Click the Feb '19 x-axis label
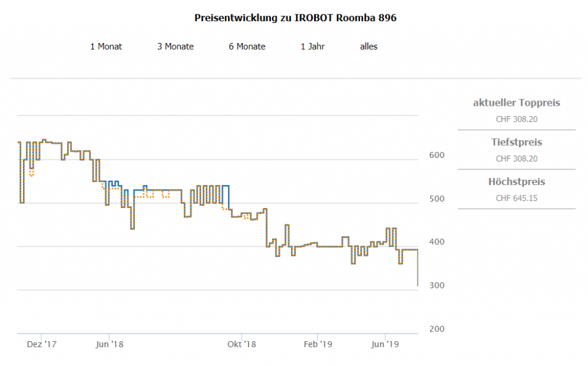The height and width of the screenshot is (366, 588). click(x=318, y=344)
